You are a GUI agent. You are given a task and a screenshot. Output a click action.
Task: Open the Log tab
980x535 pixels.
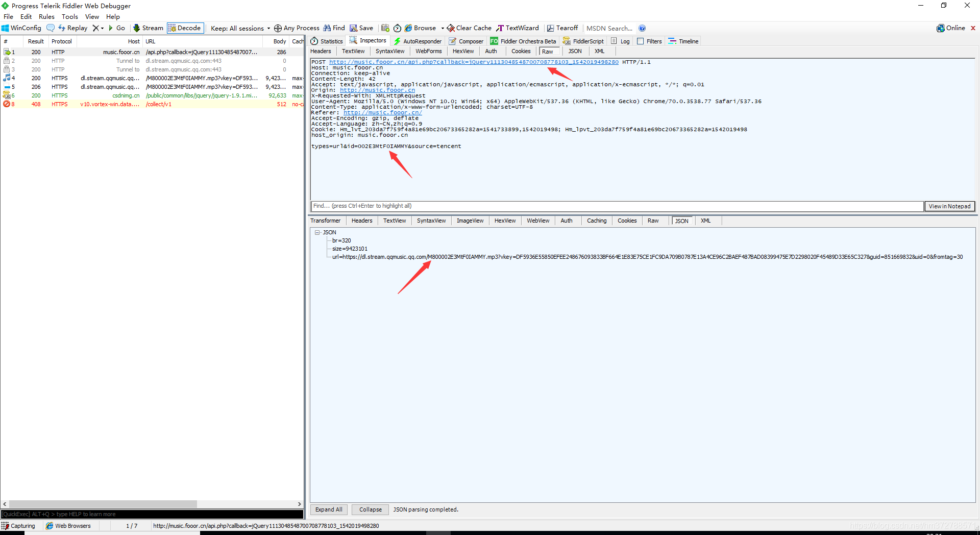pyautogui.click(x=620, y=41)
